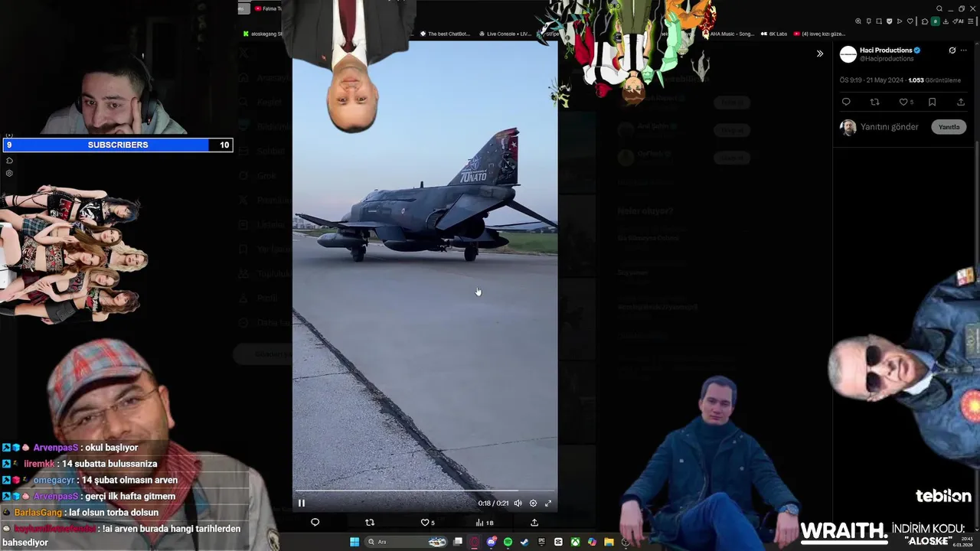Click the snapshot capture icon in toolbar

(879, 21)
